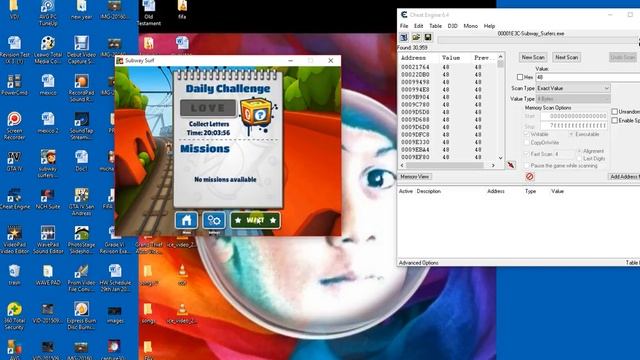Select the Alignment radio option

[580, 151]
